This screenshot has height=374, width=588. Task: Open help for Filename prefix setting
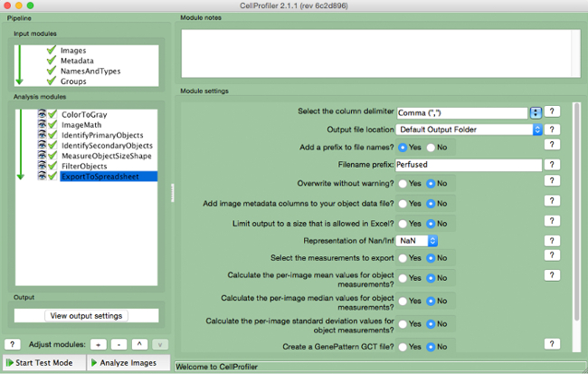coord(551,164)
